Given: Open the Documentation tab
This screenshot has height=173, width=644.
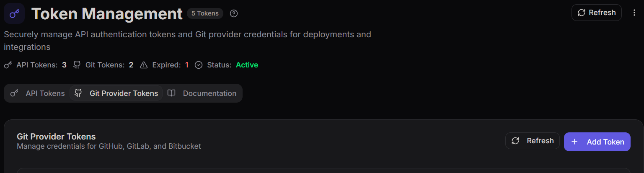Looking at the screenshot, I should (x=202, y=93).
